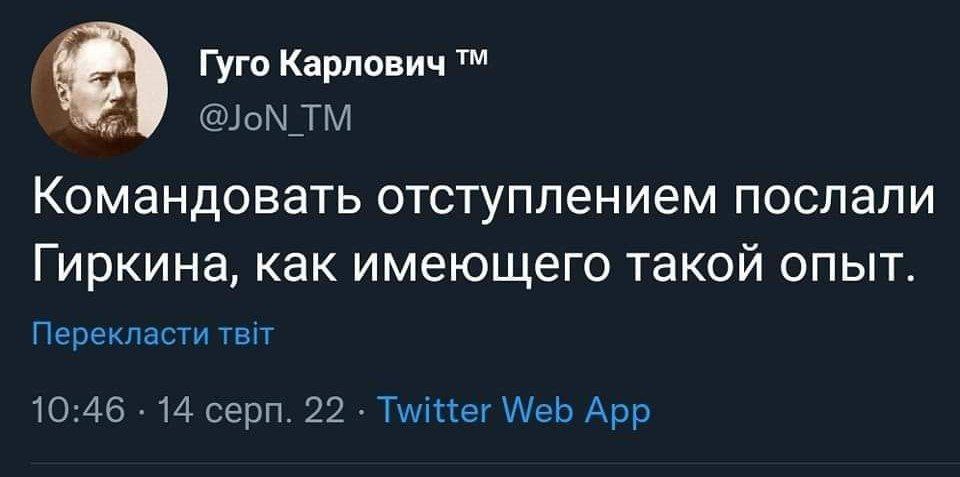Click the Перекласти твіт translate link

tap(153, 332)
